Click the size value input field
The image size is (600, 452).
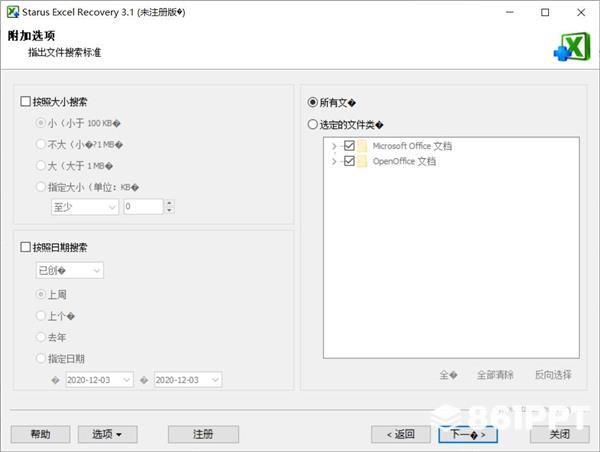[143, 207]
